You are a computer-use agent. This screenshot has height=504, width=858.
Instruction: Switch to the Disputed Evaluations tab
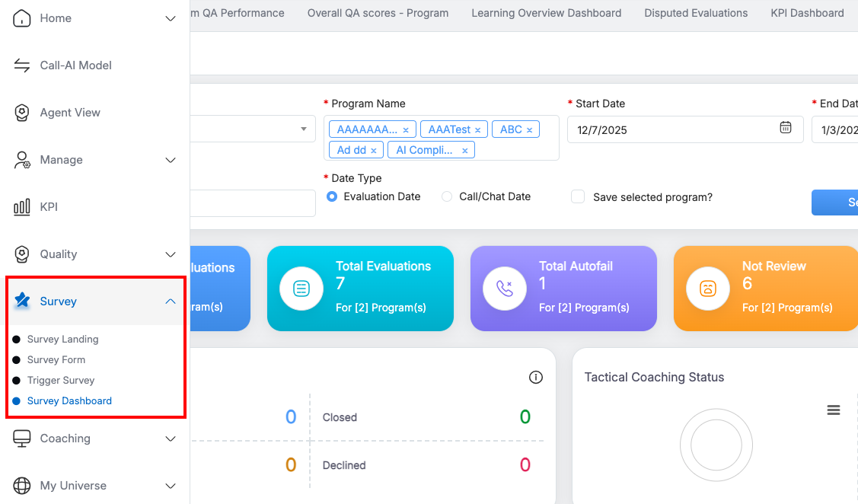click(696, 13)
